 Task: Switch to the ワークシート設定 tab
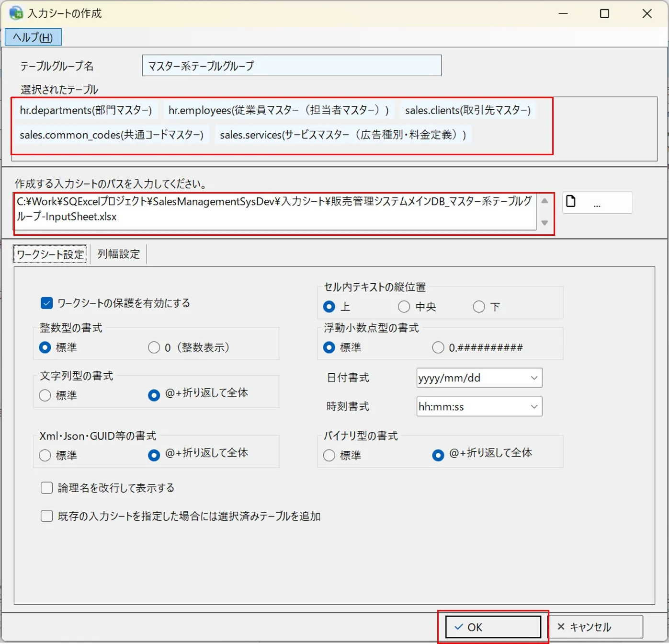click(x=50, y=254)
